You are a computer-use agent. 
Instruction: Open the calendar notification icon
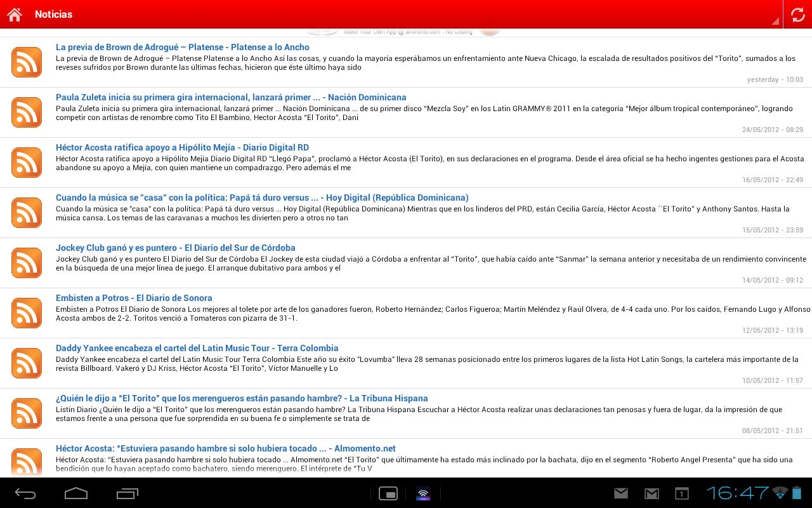(681, 493)
